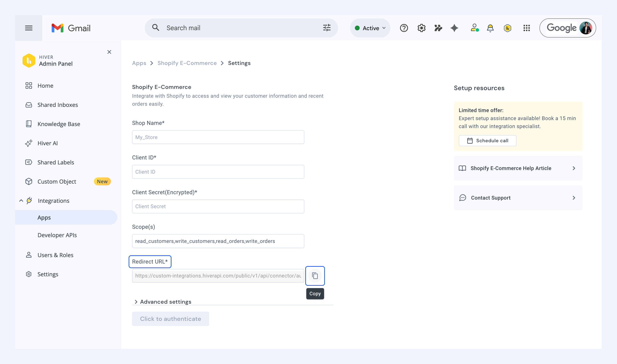Open search filter options icon
The height and width of the screenshot is (364, 617).
coord(327,28)
